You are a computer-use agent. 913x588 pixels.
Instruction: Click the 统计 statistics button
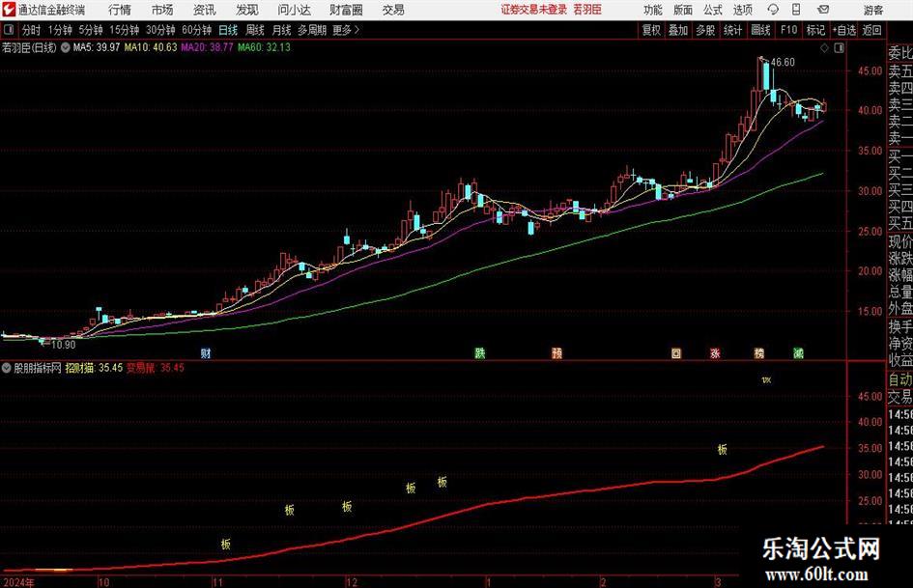(x=732, y=30)
